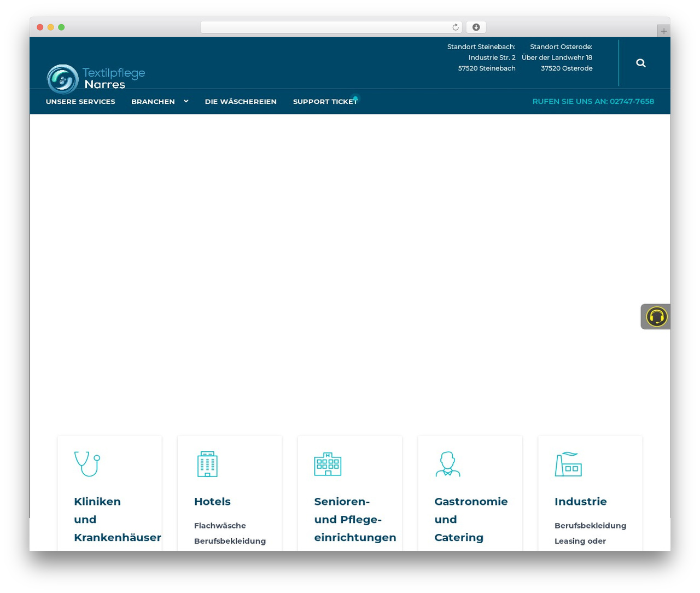700x593 pixels.
Task: Click the browser address bar field
Action: point(331,27)
